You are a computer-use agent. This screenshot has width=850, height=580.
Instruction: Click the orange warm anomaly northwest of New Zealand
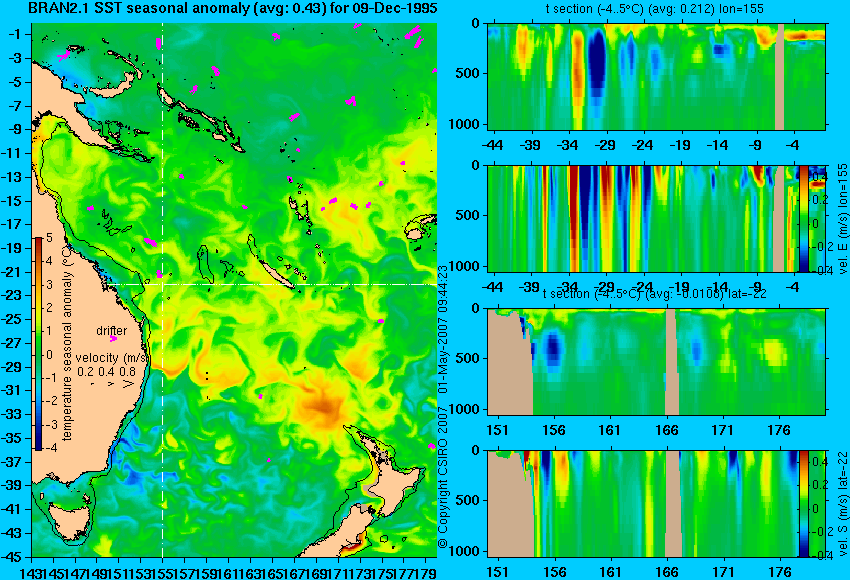pyautogui.click(x=323, y=409)
